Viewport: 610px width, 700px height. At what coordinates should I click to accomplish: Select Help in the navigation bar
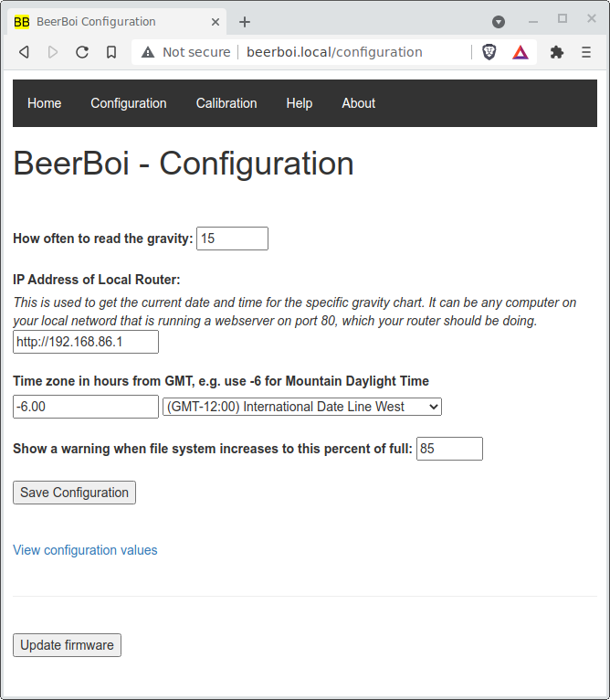[300, 103]
